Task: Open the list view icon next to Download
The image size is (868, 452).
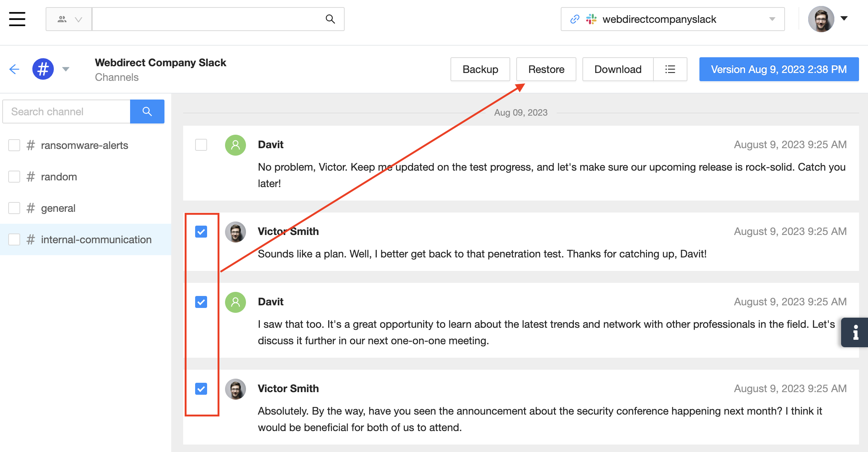Action: 670,69
